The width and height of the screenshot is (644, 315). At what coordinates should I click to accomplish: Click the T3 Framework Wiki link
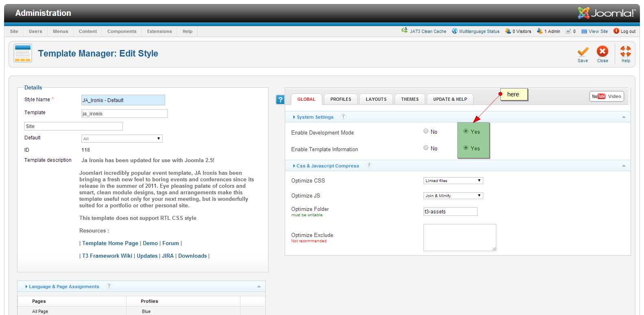(x=107, y=256)
